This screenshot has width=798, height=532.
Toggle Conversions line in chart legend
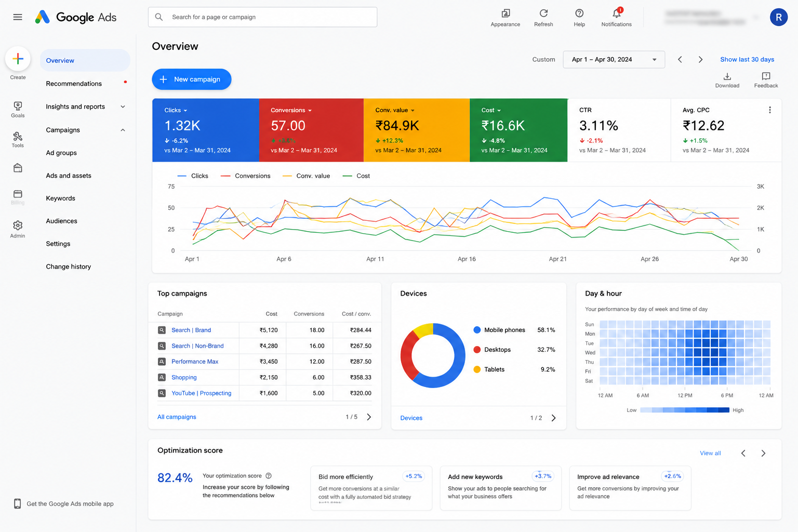click(x=245, y=176)
